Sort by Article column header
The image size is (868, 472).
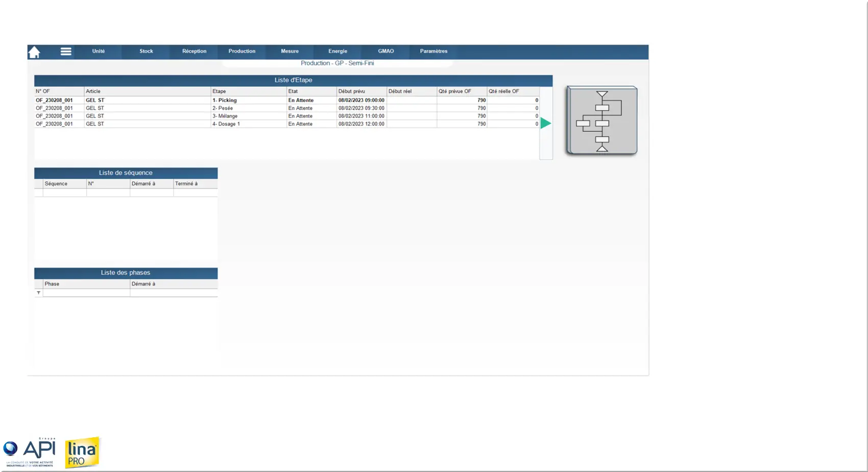tap(148, 91)
